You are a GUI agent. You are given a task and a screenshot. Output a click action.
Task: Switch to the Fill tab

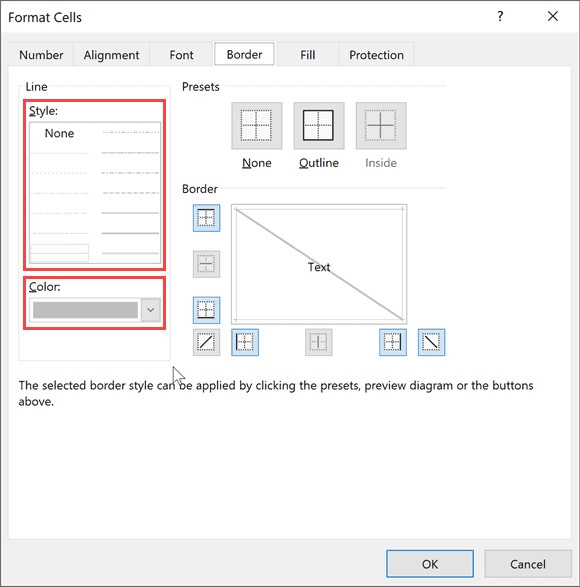pos(307,55)
